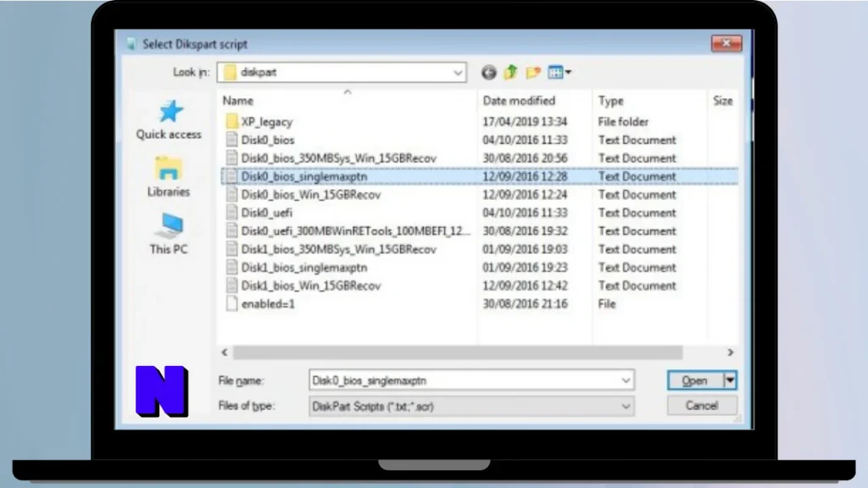The height and width of the screenshot is (488, 868).
Task: Open the dropdown arrow beside Open button
Action: [730, 380]
